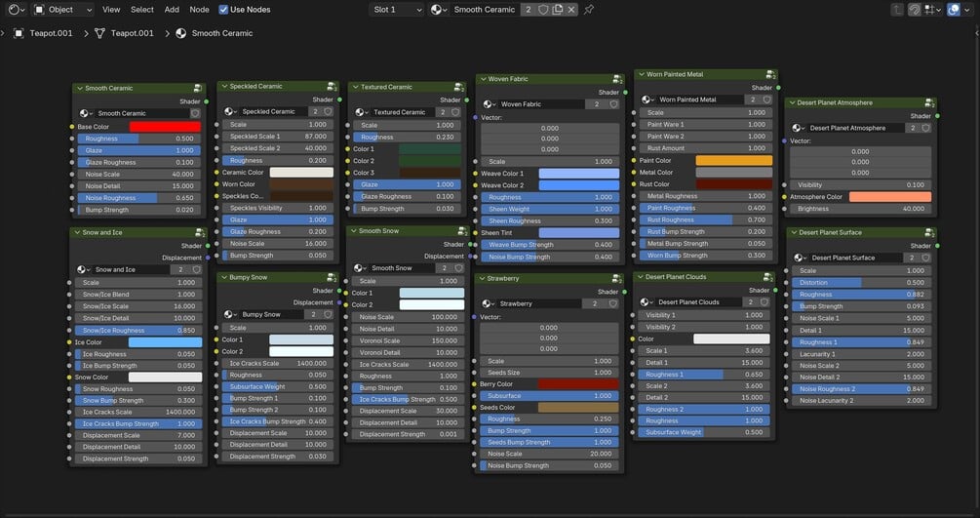This screenshot has width=980, height=518.
Task: Open the Slot 1 dropdown
Action: click(x=397, y=10)
